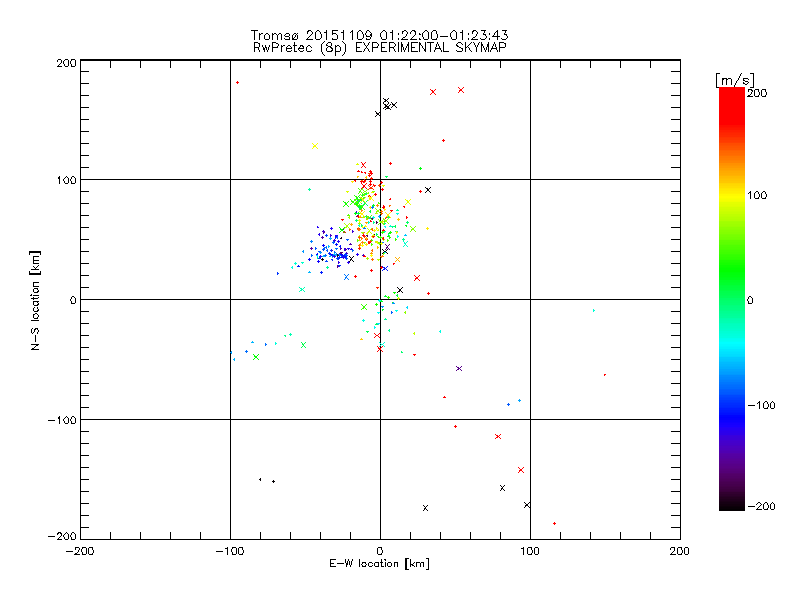Click the "-200" label on the color bar
The height and width of the screenshot is (600, 800).
(x=761, y=506)
